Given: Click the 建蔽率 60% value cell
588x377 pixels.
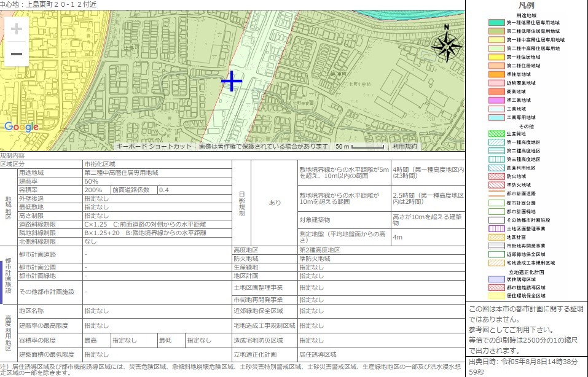Looking at the screenshot, I should [91, 182].
